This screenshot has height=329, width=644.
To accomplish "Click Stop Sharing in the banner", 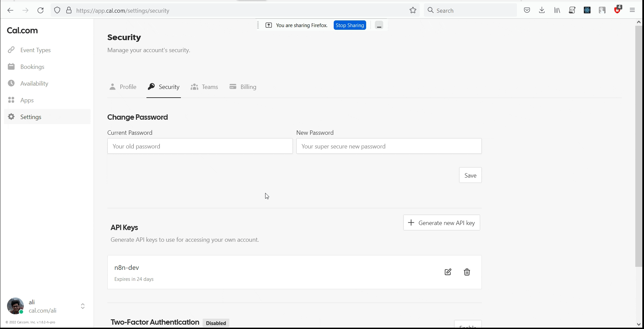I will pos(349,25).
